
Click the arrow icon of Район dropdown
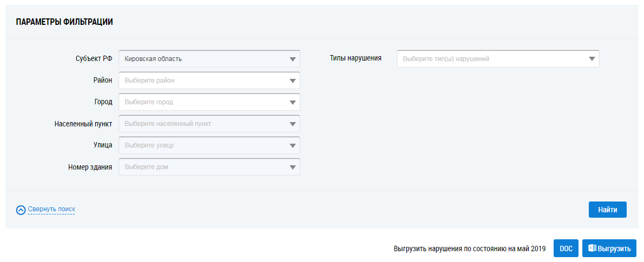pos(292,80)
